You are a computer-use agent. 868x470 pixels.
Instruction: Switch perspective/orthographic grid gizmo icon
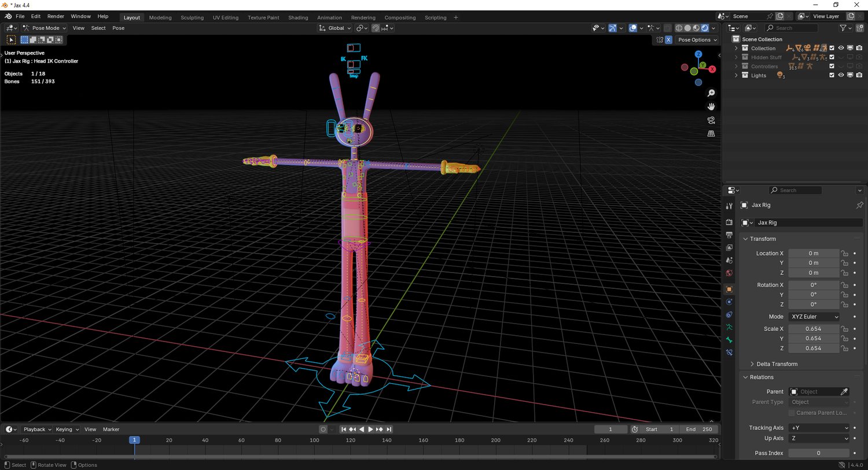point(711,134)
